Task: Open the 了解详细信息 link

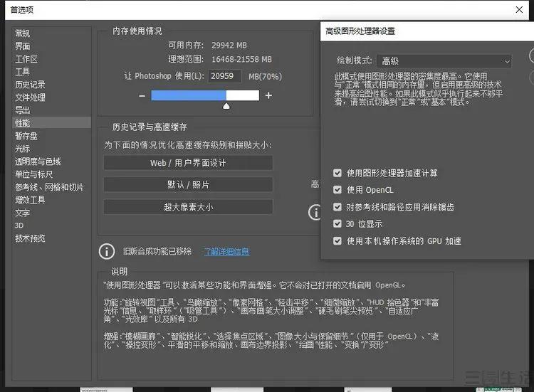Action: coord(226,251)
